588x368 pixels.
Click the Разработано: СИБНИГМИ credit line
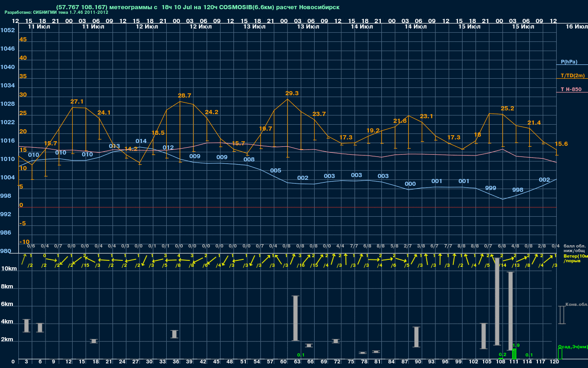pos(57,12)
